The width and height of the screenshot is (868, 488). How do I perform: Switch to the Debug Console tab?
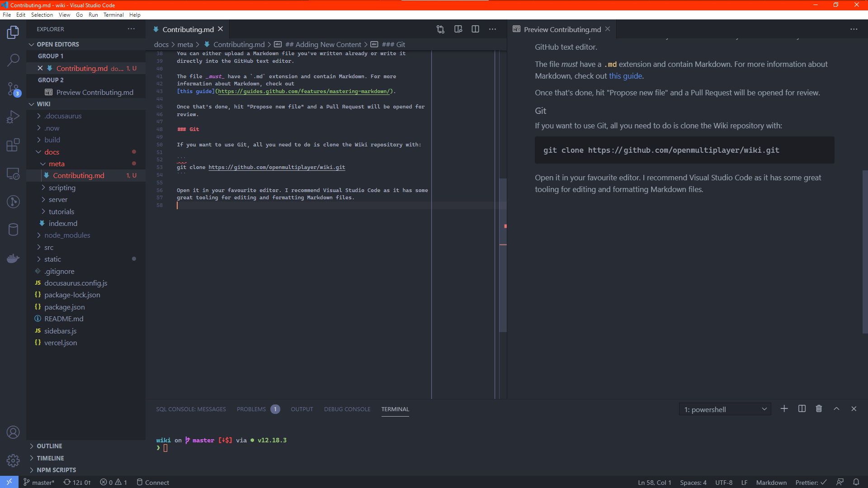[347, 409]
